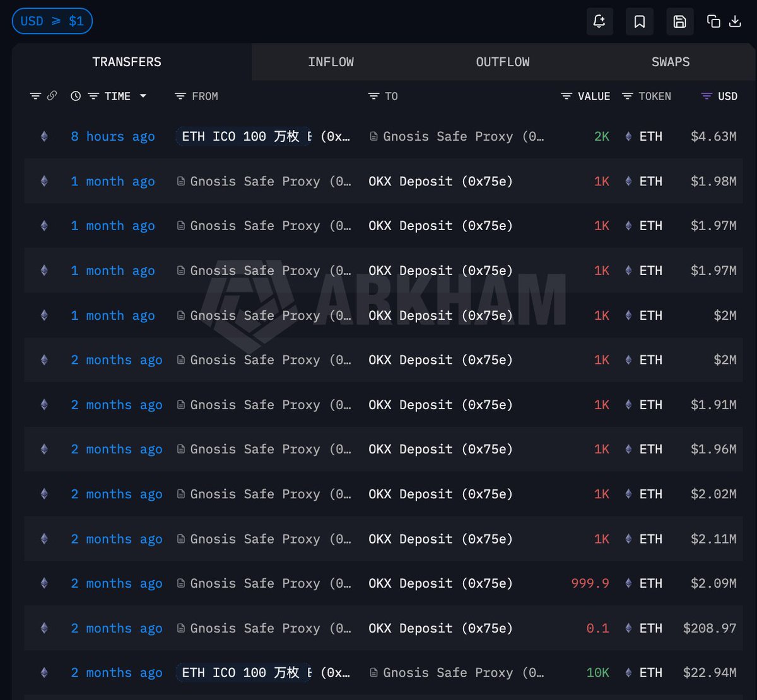Open ETH ICO 100 万枚 sender in 8 hours ago row
The image size is (757, 700).
tap(243, 136)
